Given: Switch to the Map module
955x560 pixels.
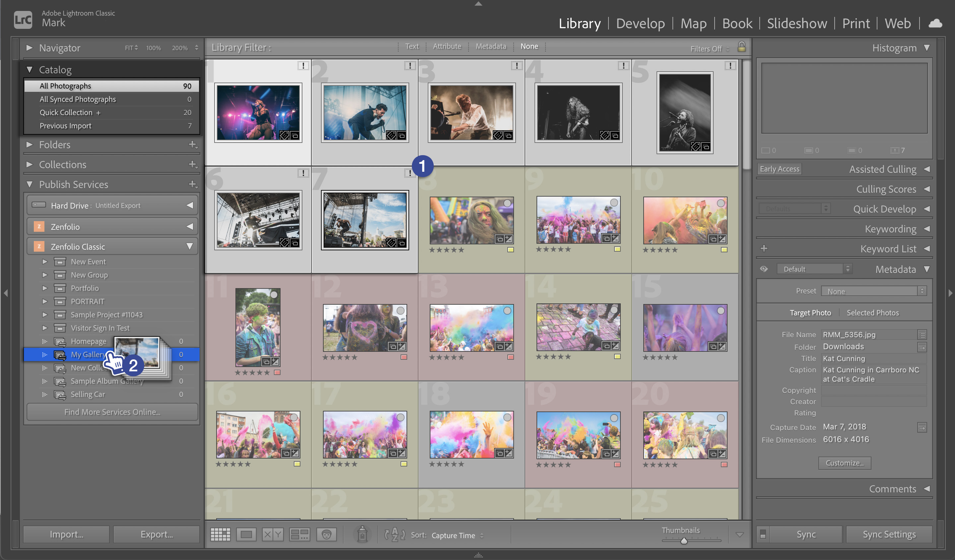Looking at the screenshot, I should point(693,24).
